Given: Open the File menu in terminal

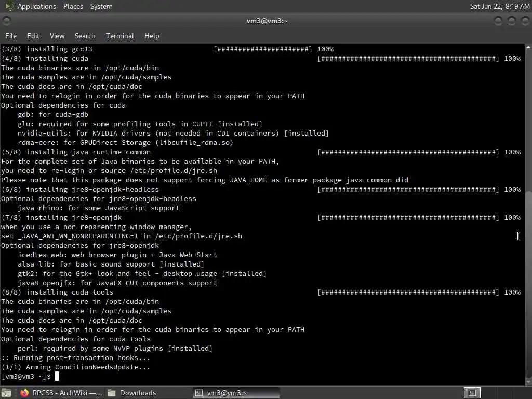Looking at the screenshot, I should (x=11, y=36).
